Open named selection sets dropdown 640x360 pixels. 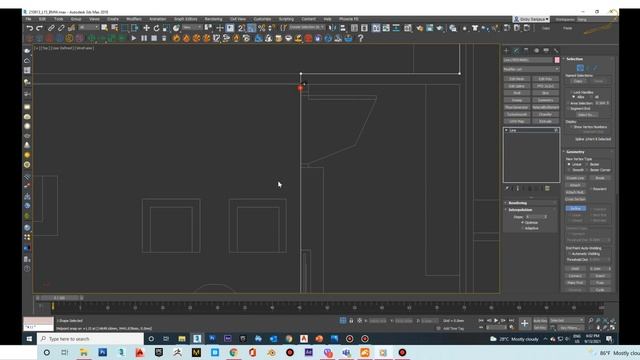click(x=307, y=27)
